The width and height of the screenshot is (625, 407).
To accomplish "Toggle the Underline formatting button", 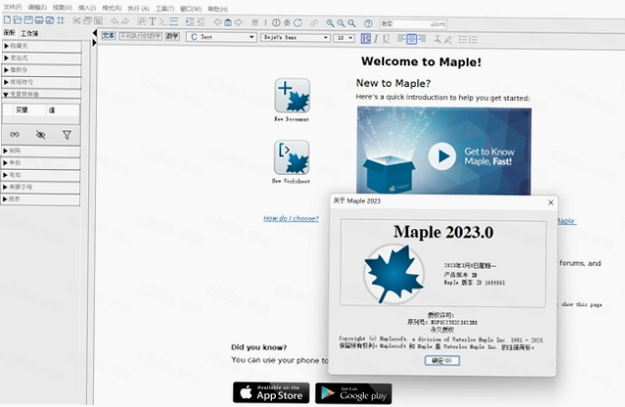I will (386, 39).
